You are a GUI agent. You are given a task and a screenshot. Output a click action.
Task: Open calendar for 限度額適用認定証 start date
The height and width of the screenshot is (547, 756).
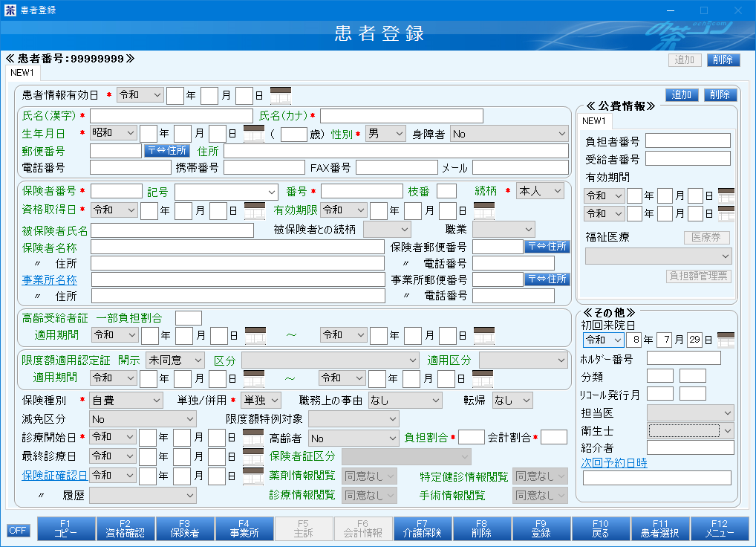click(x=253, y=378)
